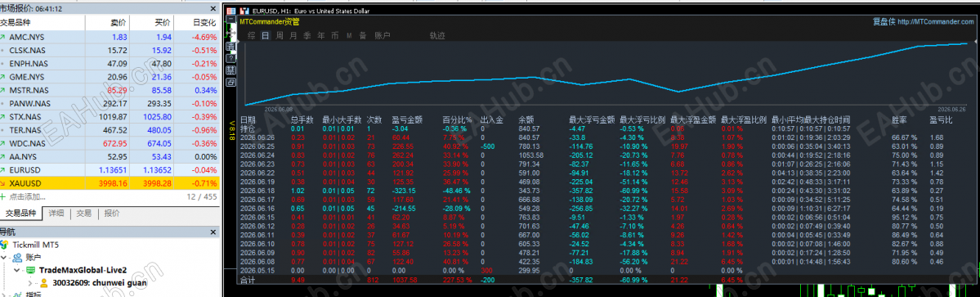Viewport: 980px width, 297px height.
Task: Select the STX.NAS symbol row
Action: tap(110, 117)
